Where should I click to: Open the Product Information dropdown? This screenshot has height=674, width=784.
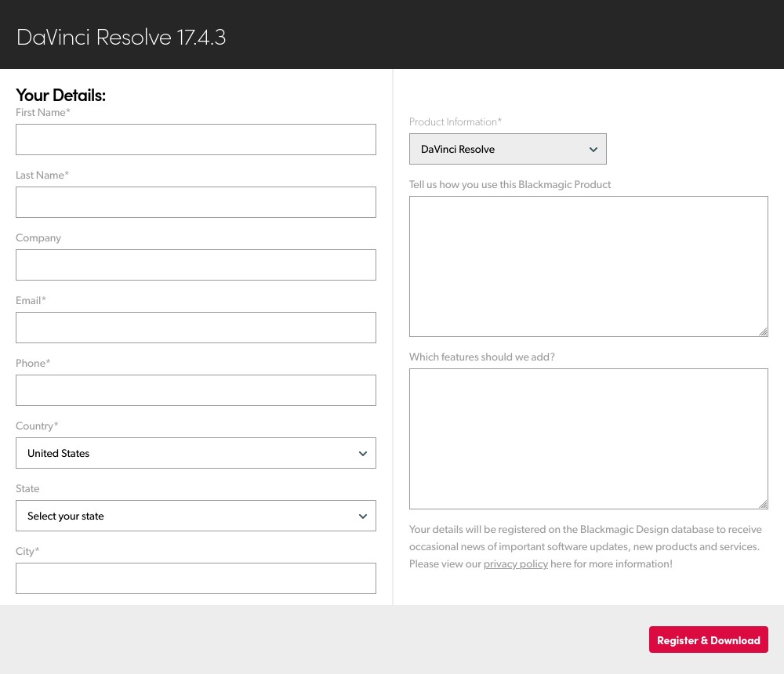click(x=508, y=148)
